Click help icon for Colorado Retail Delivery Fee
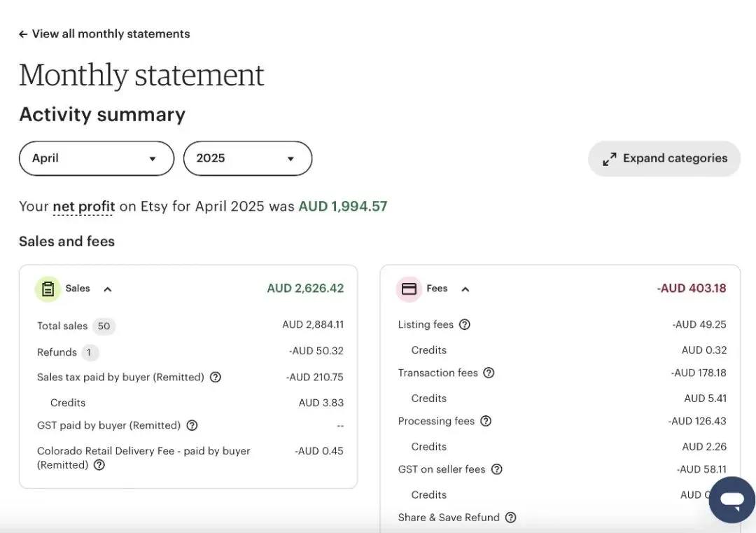Image resolution: width=756 pixels, height=533 pixels. coord(99,465)
